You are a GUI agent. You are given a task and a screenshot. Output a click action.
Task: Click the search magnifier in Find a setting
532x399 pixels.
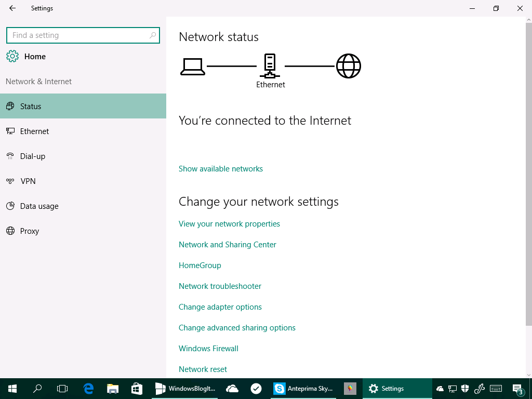point(153,35)
